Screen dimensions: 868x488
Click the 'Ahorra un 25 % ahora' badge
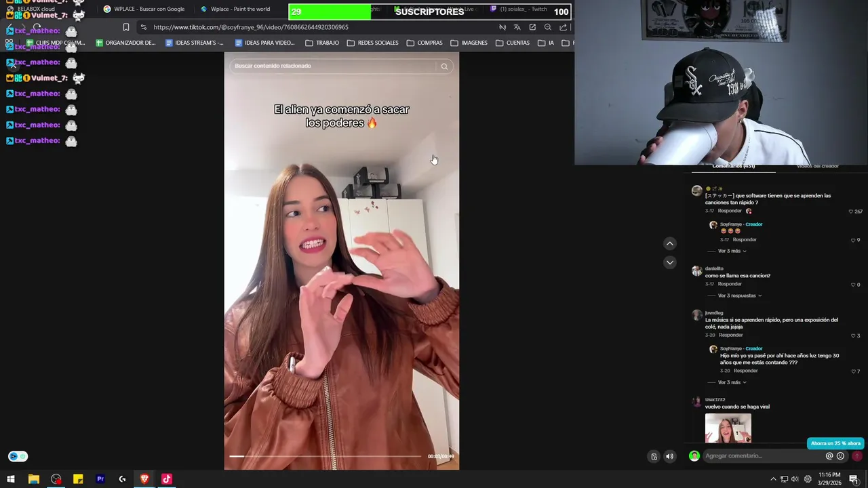point(835,443)
